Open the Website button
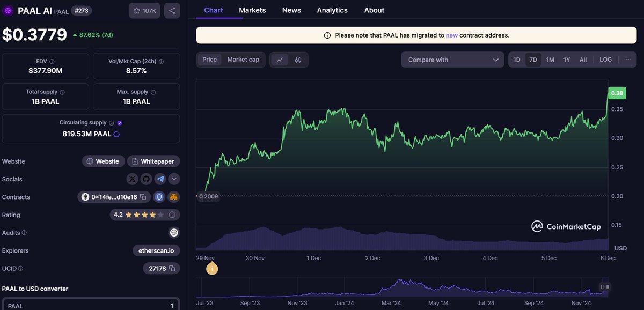 (x=103, y=161)
